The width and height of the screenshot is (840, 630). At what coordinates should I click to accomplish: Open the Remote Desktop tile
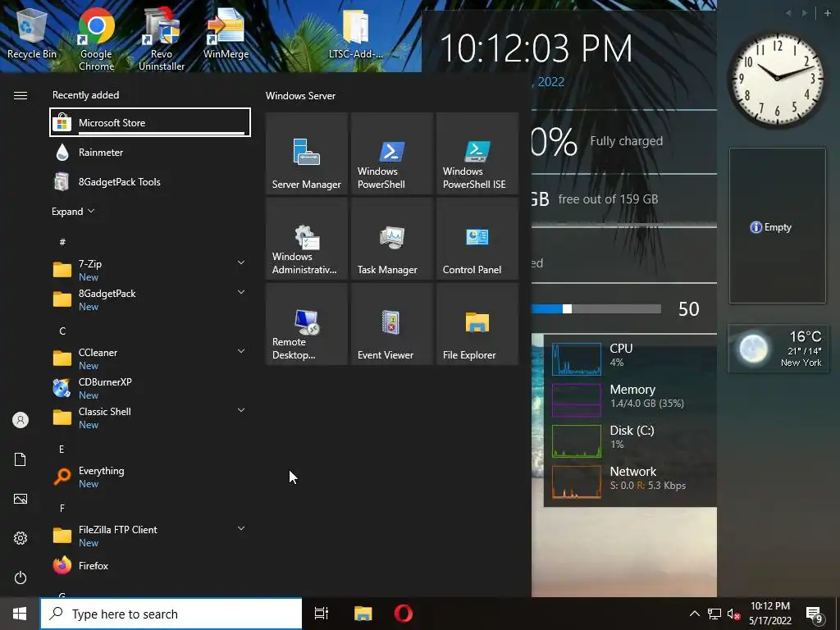pyautogui.click(x=307, y=324)
